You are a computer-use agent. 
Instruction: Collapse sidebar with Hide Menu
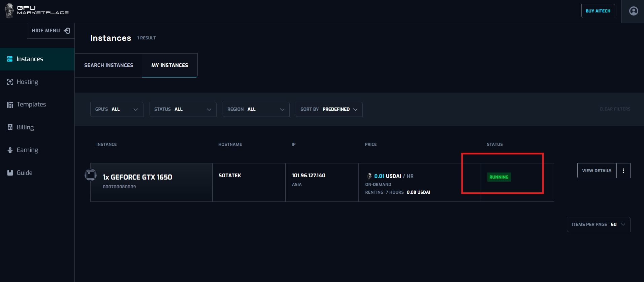pyautogui.click(x=51, y=31)
